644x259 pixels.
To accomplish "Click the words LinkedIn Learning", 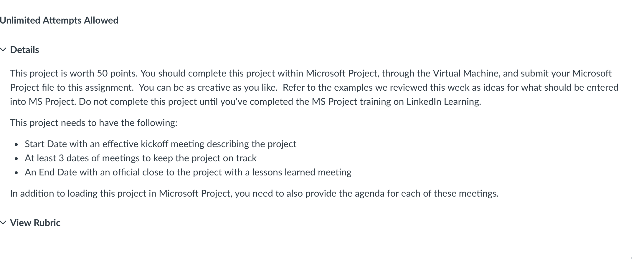I will tap(443, 102).
